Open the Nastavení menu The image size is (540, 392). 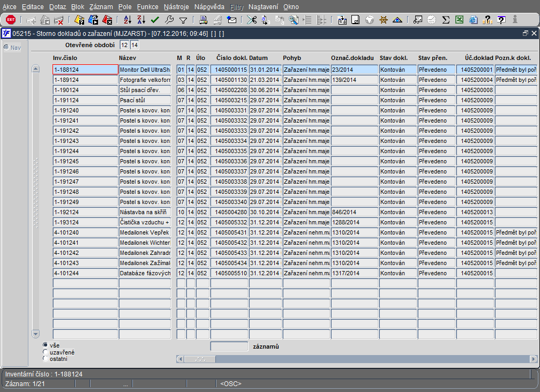coord(263,6)
